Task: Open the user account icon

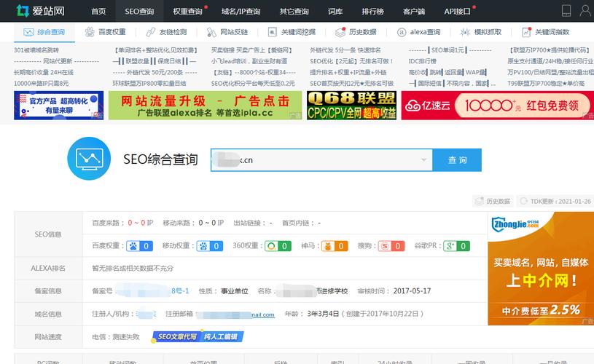Action: click(585, 11)
